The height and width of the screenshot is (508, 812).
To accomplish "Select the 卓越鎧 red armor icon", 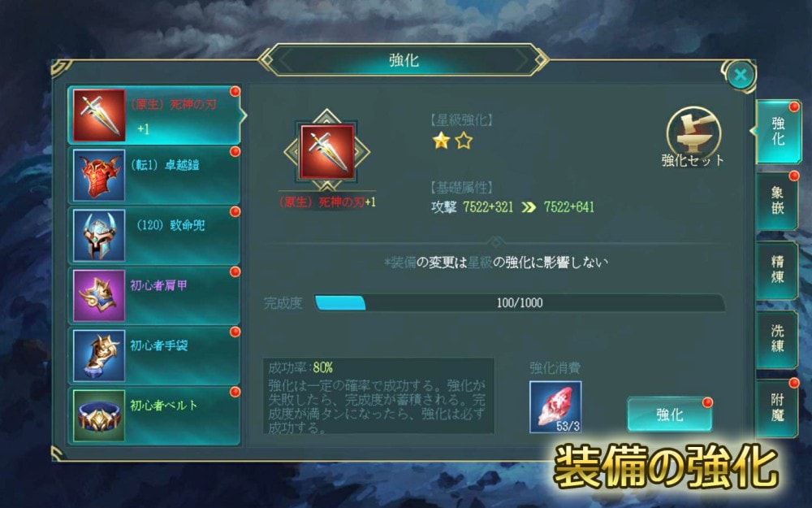I will pos(99,176).
